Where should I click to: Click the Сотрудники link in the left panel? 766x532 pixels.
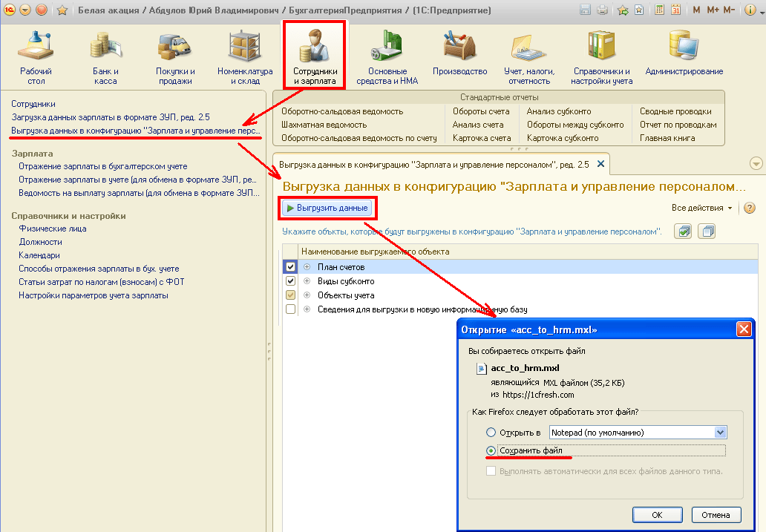pyautogui.click(x=33, y=104)
